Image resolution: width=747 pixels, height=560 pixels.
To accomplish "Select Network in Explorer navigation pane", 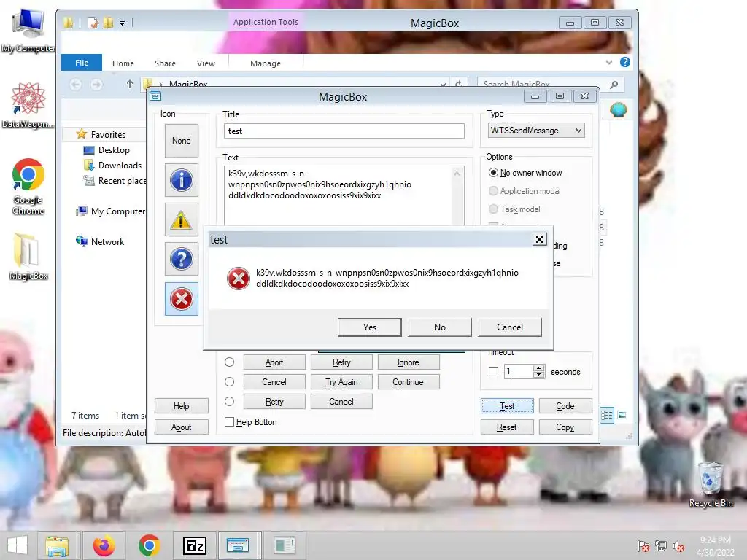I will click(x=100, y=241).
